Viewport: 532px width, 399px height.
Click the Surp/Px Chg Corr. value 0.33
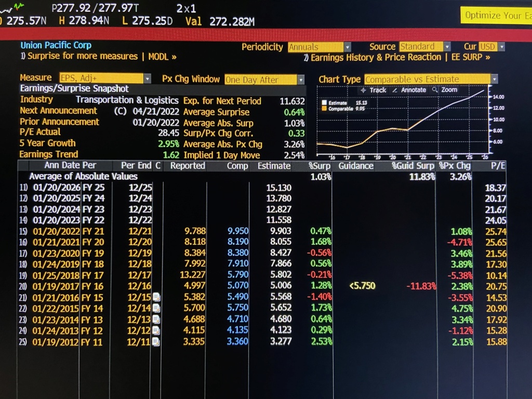click(x=296, y=134)
